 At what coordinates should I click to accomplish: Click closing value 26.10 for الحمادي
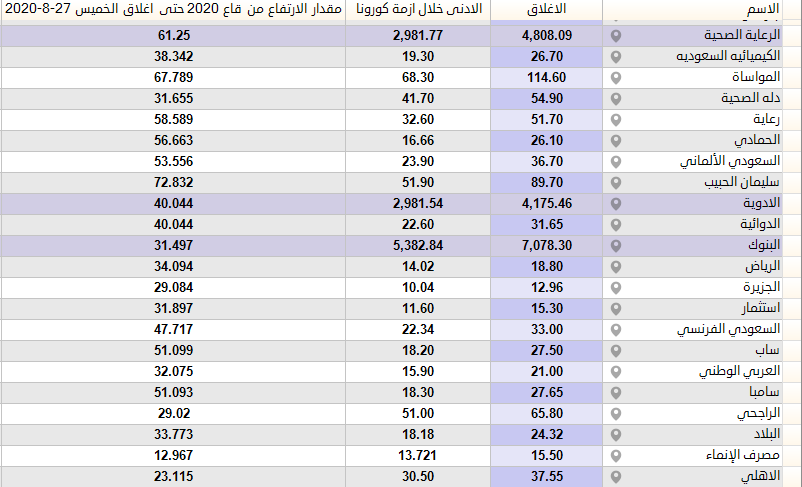click(x=547, y=140)
